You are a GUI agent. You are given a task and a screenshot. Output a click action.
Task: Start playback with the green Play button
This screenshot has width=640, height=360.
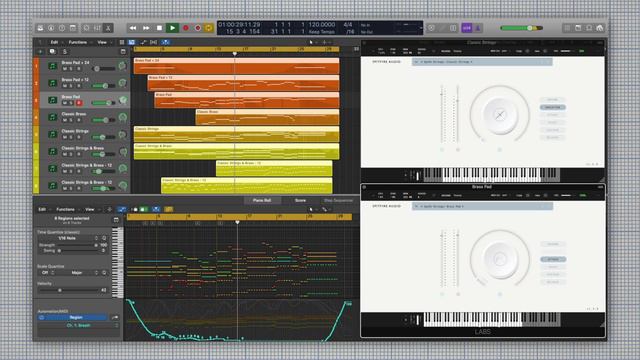(x=172, y=28)
